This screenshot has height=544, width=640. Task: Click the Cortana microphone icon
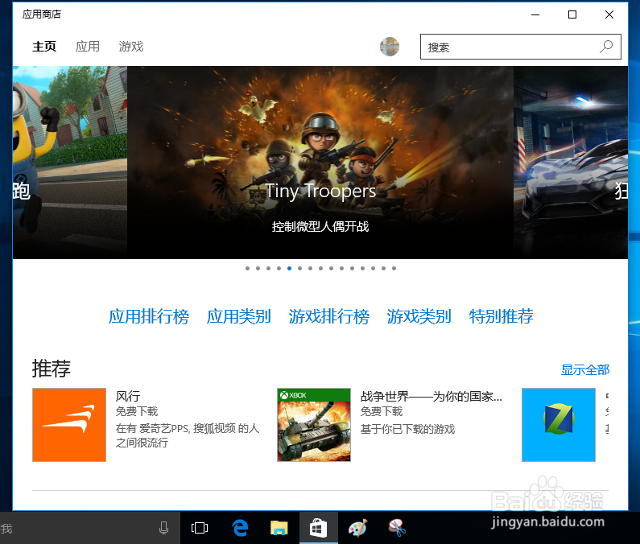[164, 528]
